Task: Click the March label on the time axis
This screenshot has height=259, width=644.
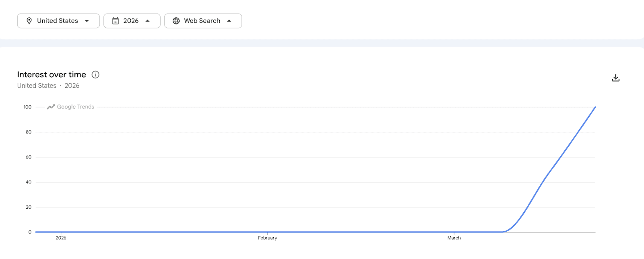Action: [x=454, y=238]
